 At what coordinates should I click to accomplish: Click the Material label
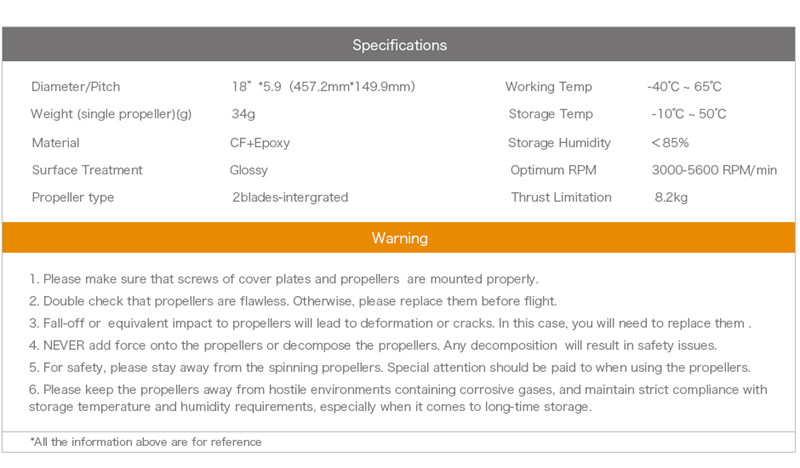pos(55,143)
